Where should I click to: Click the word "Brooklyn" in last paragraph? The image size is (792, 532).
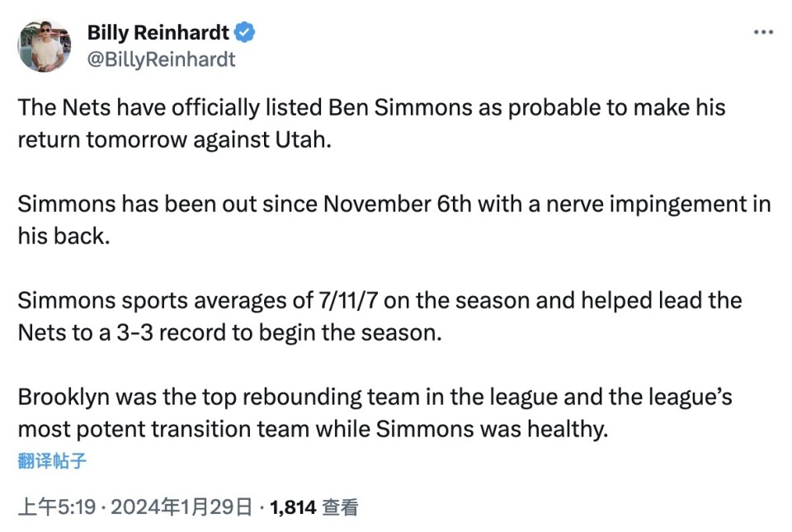64,398
